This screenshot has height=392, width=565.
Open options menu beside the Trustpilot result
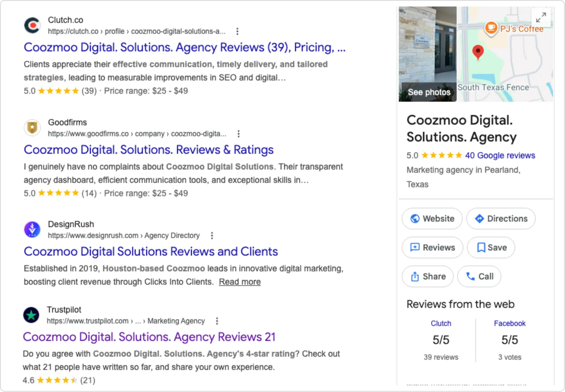pyautogui.click(x=217, y=321)
